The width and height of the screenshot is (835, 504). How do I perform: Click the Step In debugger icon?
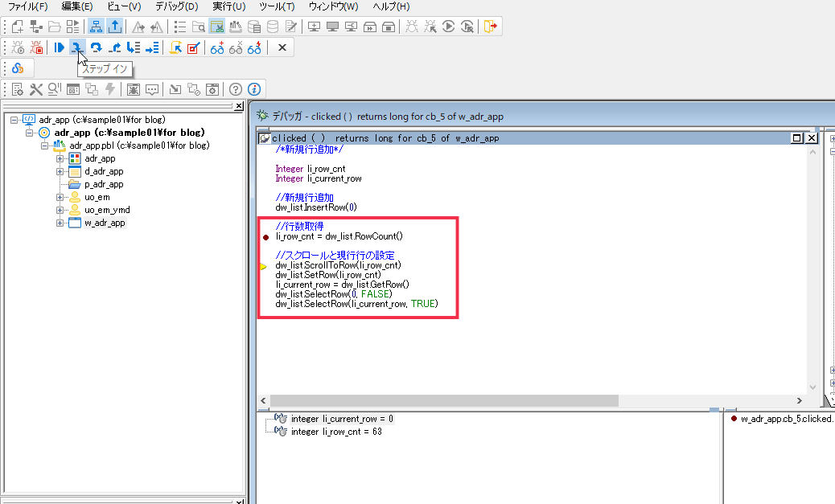(x=77, y=47)
